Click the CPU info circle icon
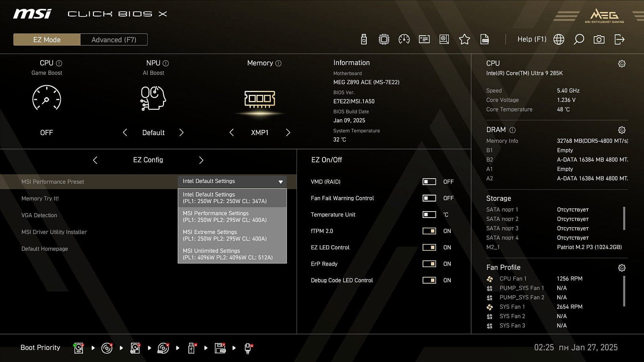Viewport: 644px width, 362px height. (59, 63)
